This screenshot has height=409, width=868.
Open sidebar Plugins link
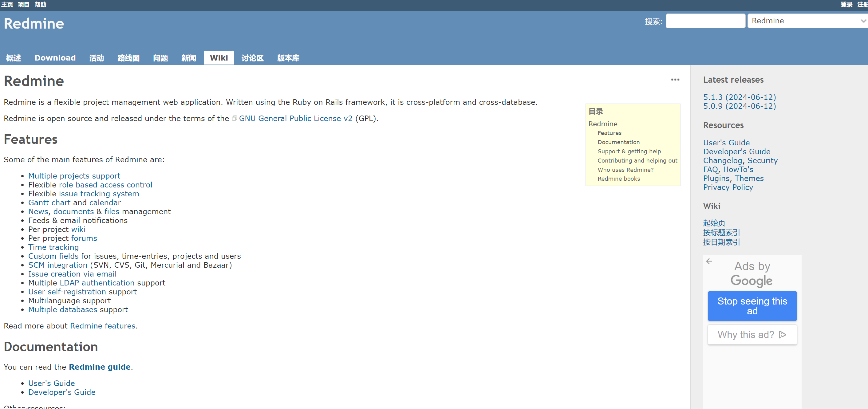tap(716, 179)
